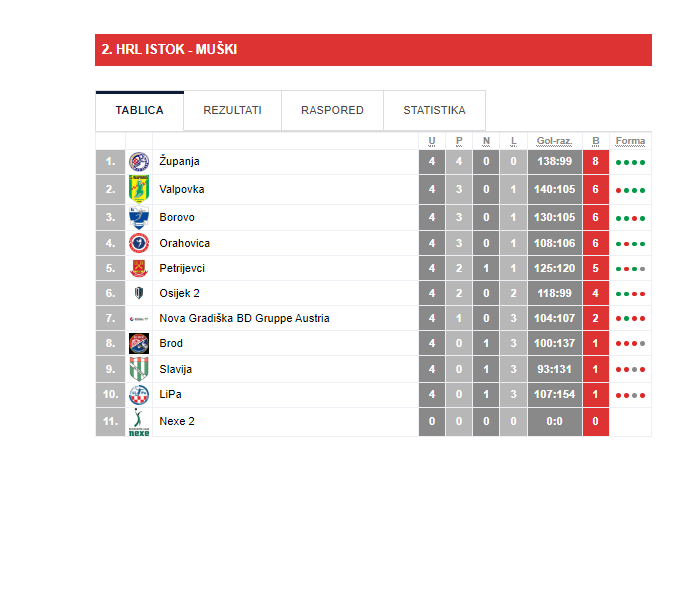Image resolution: width=685 pixels, height=613 pixels.
Task: Select the TABLICA tab
Action: tap(139, 110)
